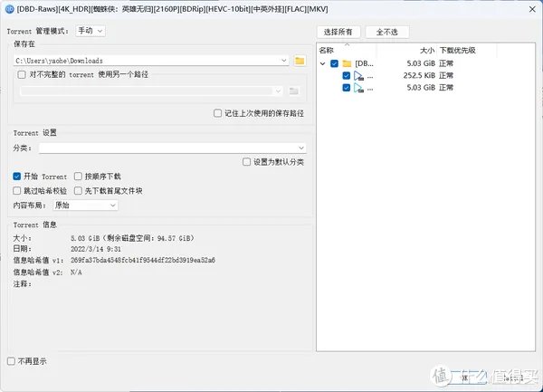
Task: Uncheck 开始 Torrent checkbox
Action: pos(16,177)
